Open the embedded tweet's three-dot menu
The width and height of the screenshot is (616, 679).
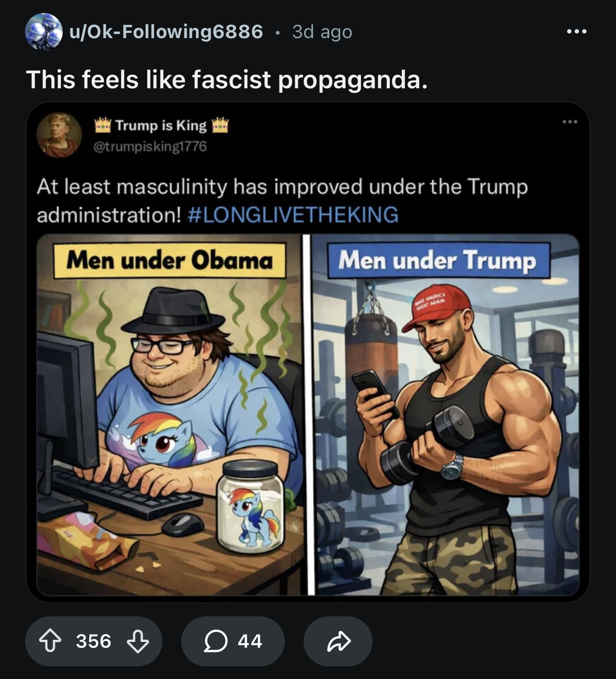pyautogui.click(x=569, y=122)
